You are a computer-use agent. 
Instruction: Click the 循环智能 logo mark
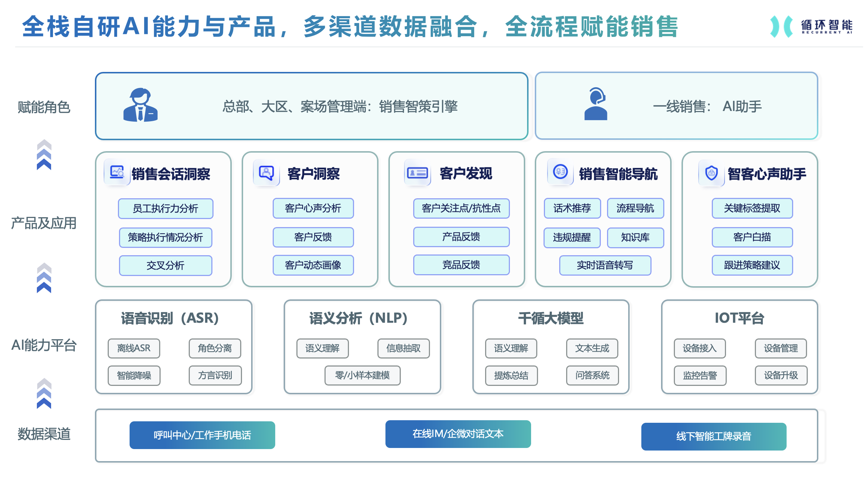[x=781, y=27]
